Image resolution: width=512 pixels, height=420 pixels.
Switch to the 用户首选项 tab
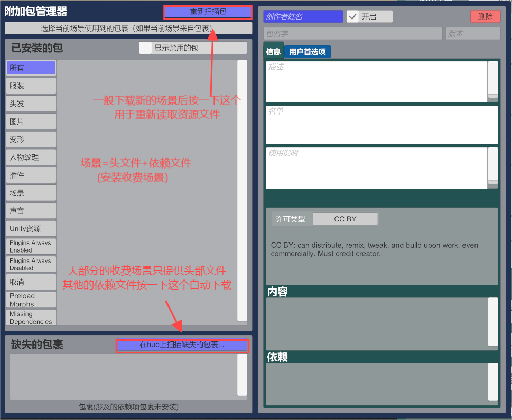click(x=307, y=52)
